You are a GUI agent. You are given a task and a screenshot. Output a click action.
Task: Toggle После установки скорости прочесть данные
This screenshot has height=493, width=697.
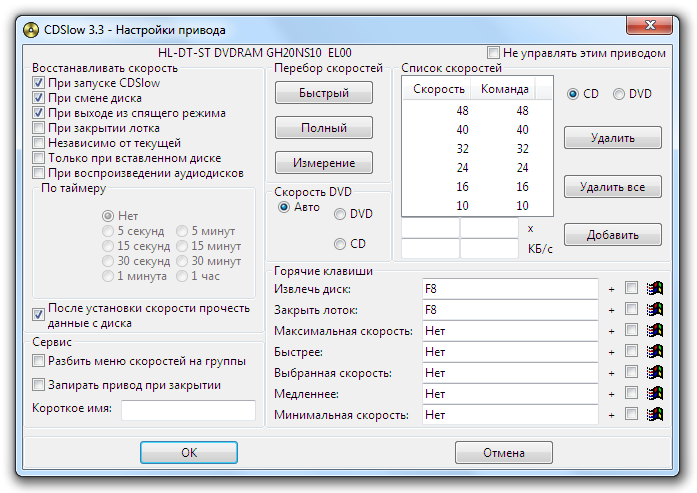click(x=39, y=315)
